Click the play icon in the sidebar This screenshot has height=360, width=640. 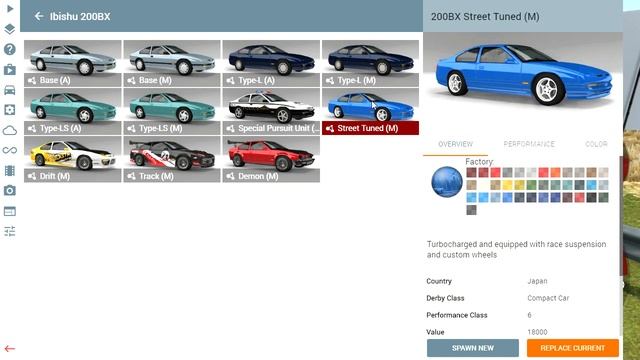pyautogui.click(x=10, y=9)
